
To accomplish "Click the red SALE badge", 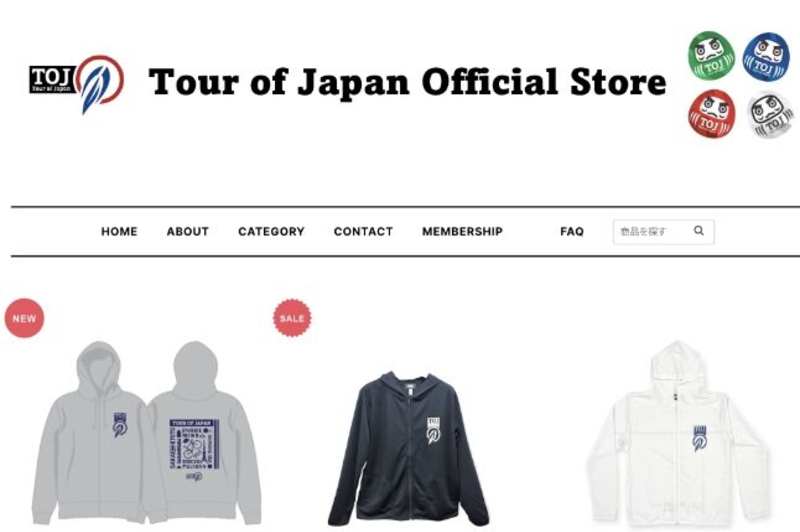I will point(292,318).
